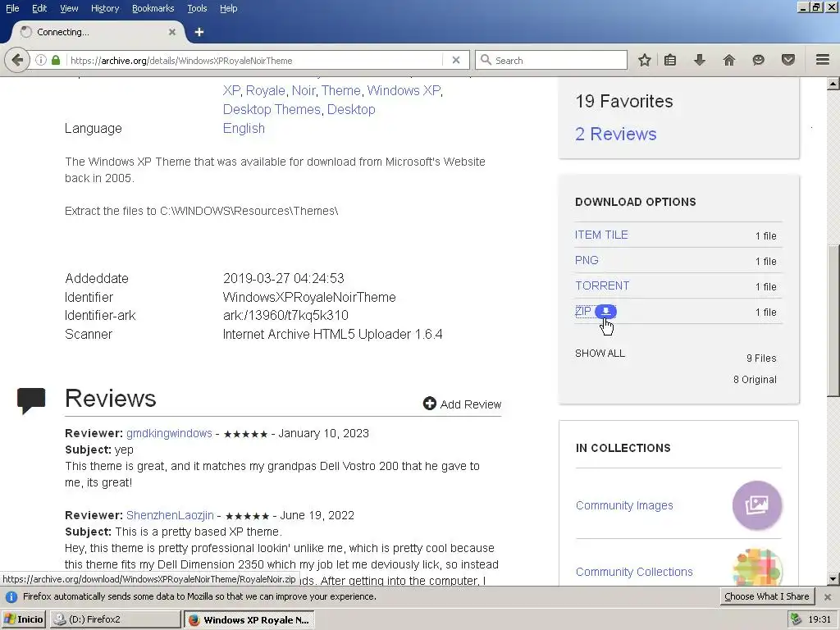Go back with the back arrow button
This screenshot has width=840, height=630.
18,60
